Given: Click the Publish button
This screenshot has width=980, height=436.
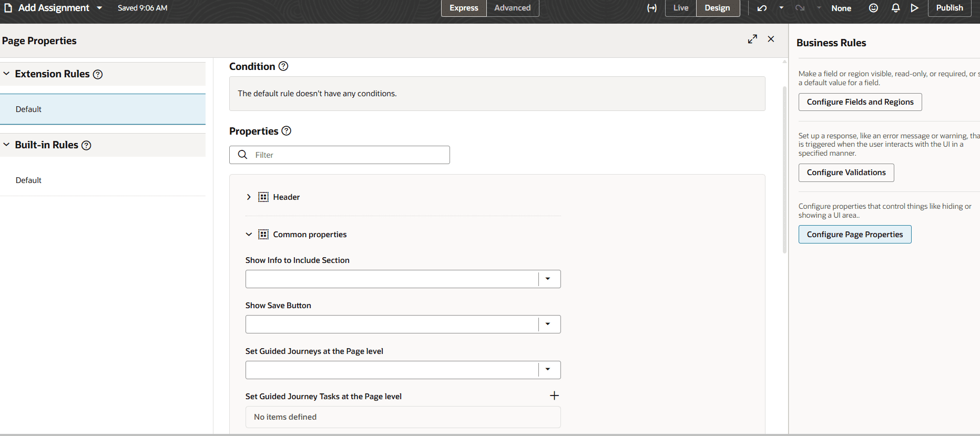Looking at the screenshot, I should point(949,8).
